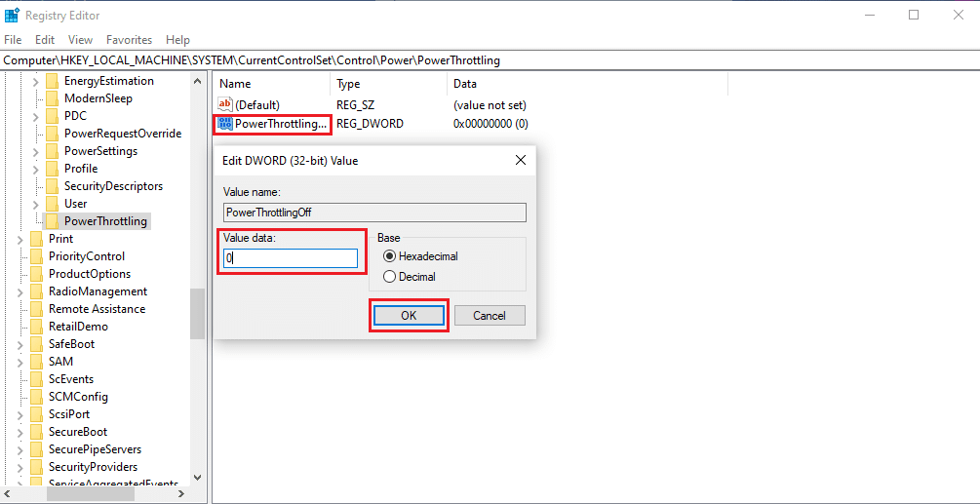This screenshot has width=980, height=504.
Task: Open the Favorites menu
Action: [129, 39]
